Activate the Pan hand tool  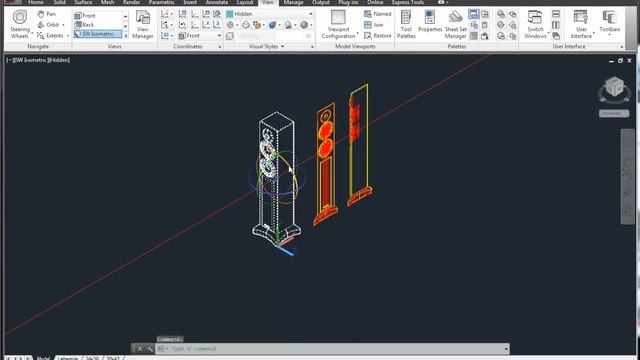[46, 14]
